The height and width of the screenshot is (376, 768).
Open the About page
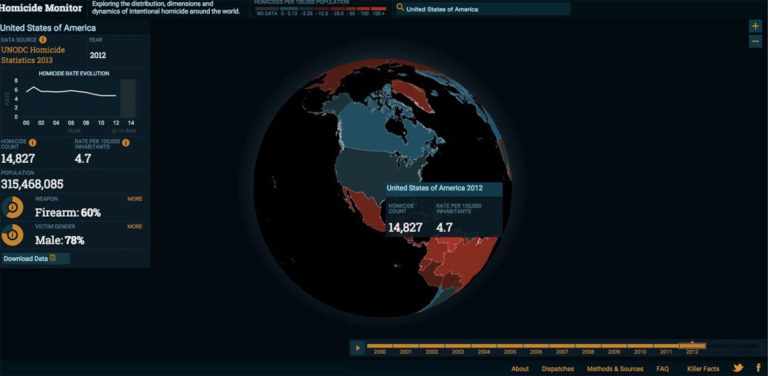point(520,369)
